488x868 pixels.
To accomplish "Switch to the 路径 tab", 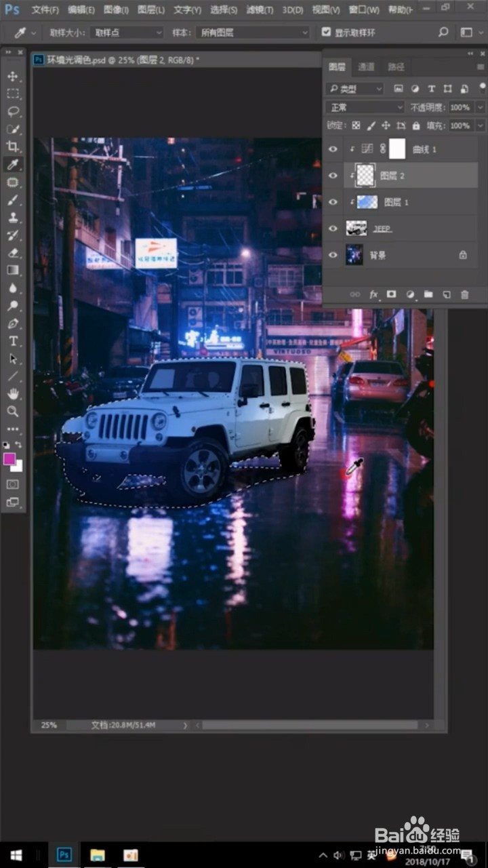I will click(x=396, y=66).
